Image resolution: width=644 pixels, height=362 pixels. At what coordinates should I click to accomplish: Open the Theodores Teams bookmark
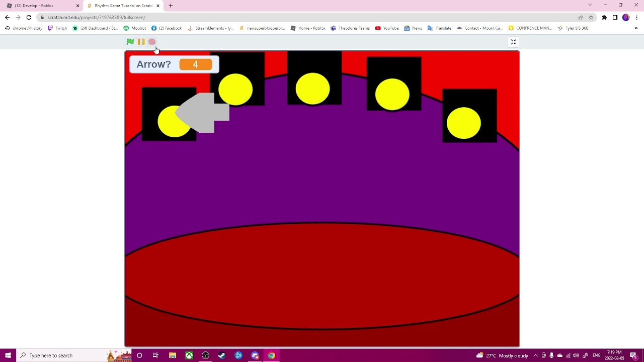coord(350,28)
